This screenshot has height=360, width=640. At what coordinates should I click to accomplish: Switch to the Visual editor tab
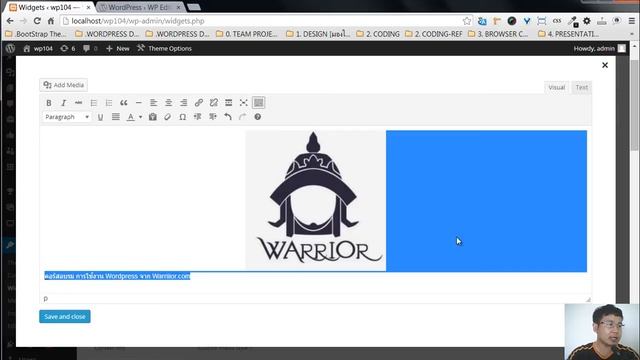point(556,87)
